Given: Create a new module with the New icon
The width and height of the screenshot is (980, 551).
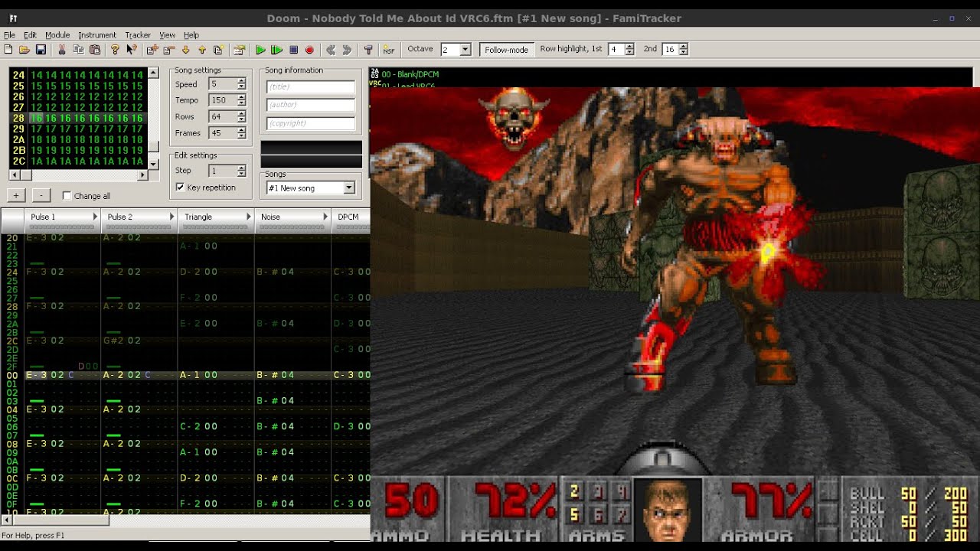Looking at the screenshot, I should point(8,50).
